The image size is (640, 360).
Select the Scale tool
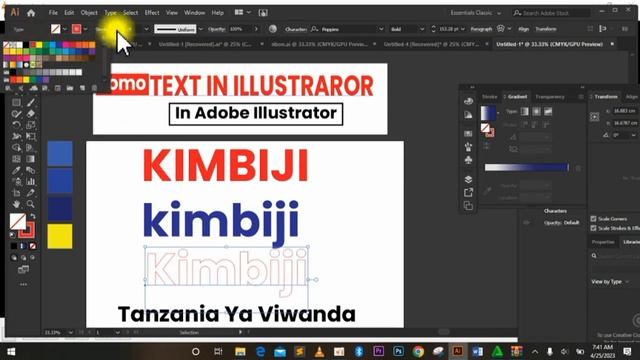(x=31, y=125)
